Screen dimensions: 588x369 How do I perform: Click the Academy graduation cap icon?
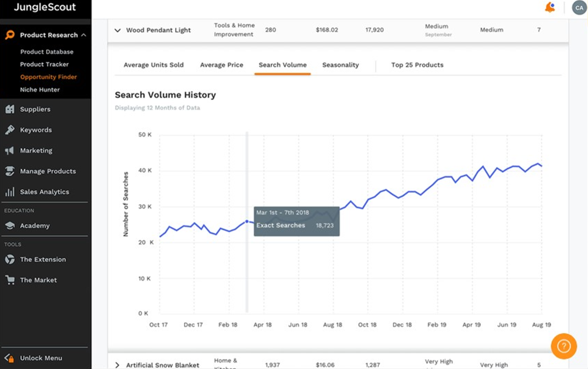pos(10,226)
